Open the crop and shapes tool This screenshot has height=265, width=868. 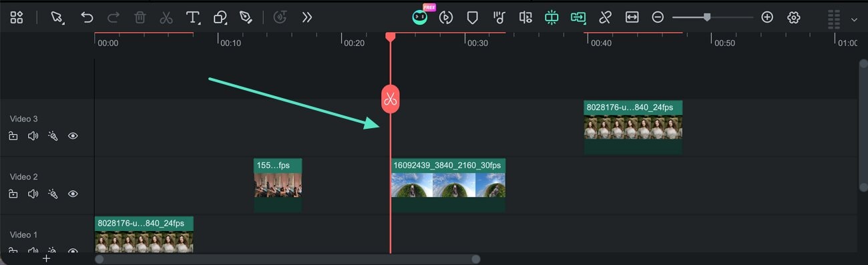pyautogui.click(x=220, y=18)
